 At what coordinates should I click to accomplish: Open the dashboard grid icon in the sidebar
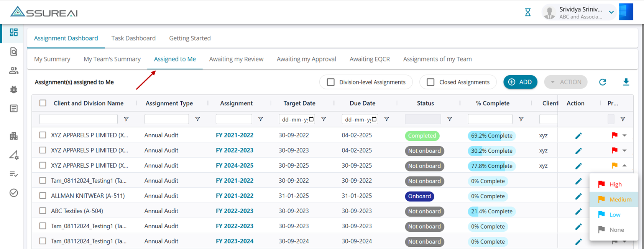pos(14,32)
